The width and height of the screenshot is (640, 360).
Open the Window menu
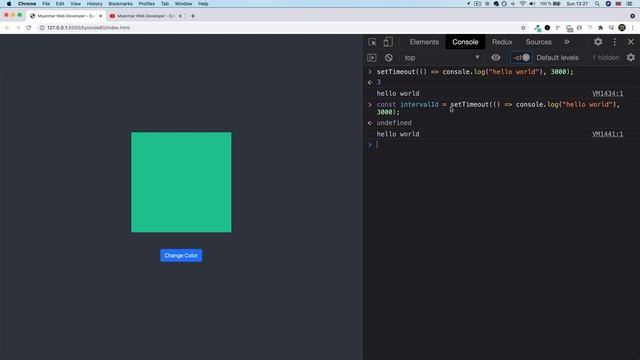(x=183, y=4)
